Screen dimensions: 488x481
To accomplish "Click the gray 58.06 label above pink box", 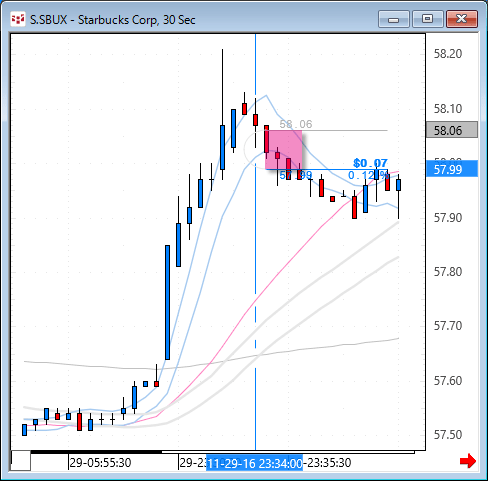I will [x=296, y=124].
